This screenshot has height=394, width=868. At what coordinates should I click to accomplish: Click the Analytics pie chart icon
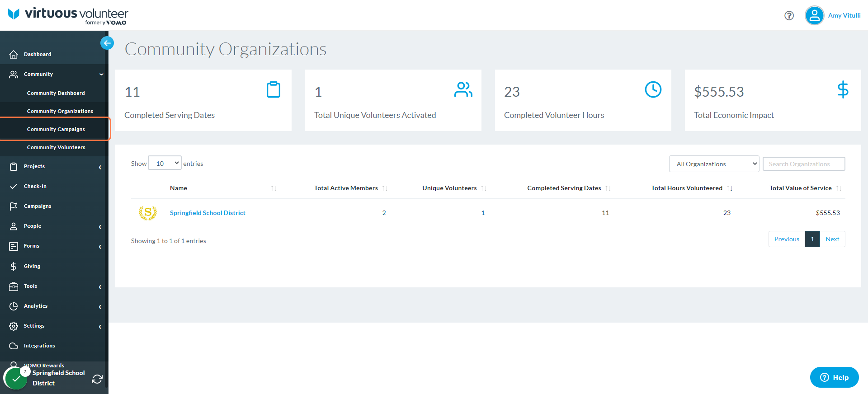[x=14, y=306]
